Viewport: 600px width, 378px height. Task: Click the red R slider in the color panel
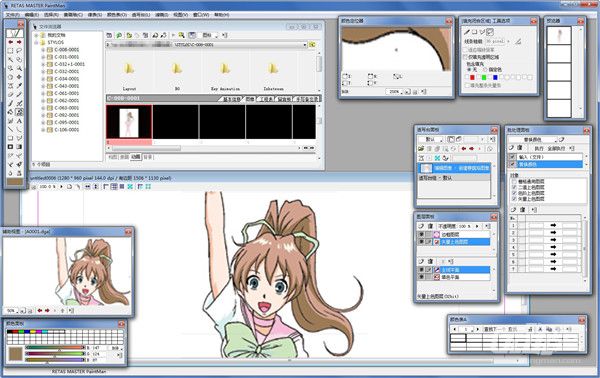pos(55,347)
